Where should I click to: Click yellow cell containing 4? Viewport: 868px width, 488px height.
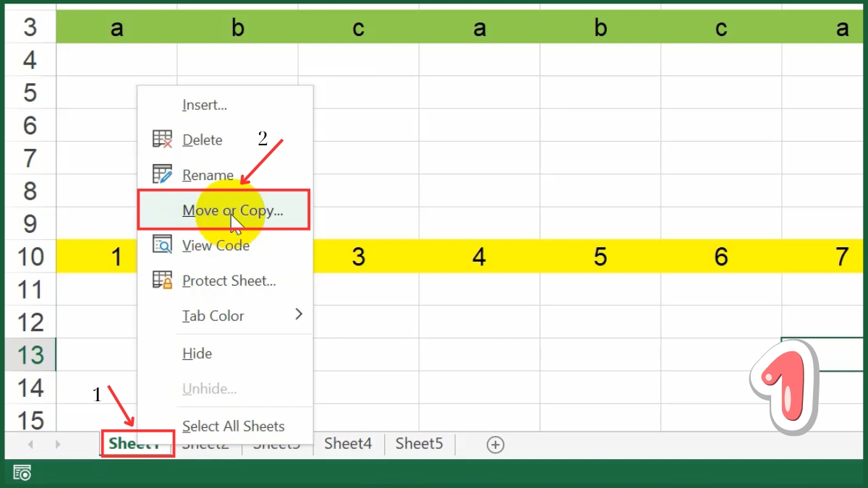click(480, 256)
